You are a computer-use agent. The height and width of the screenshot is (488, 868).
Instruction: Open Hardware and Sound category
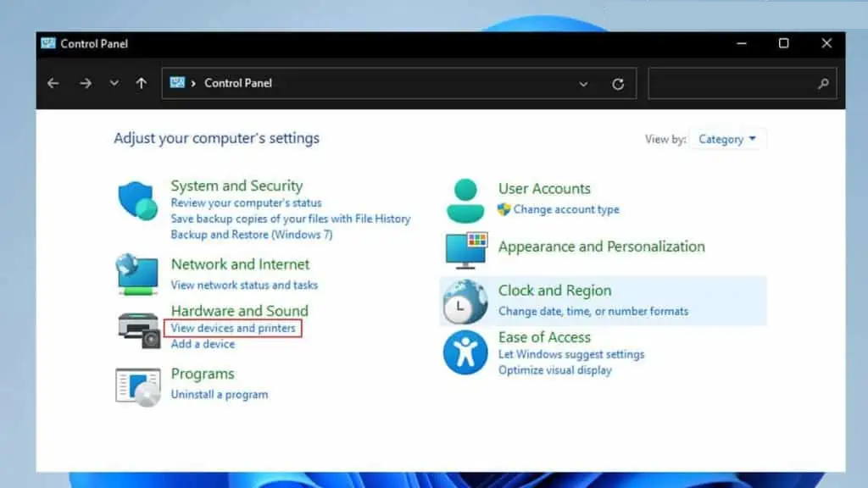pyautogui.click(x=239, y=310)
